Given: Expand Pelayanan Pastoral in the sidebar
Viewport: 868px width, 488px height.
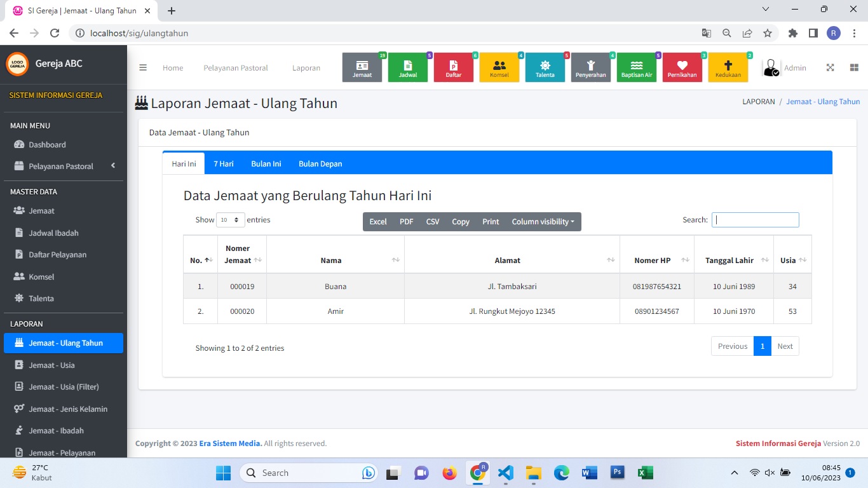Looking at the screenshot, I should [x=64, y=166].
